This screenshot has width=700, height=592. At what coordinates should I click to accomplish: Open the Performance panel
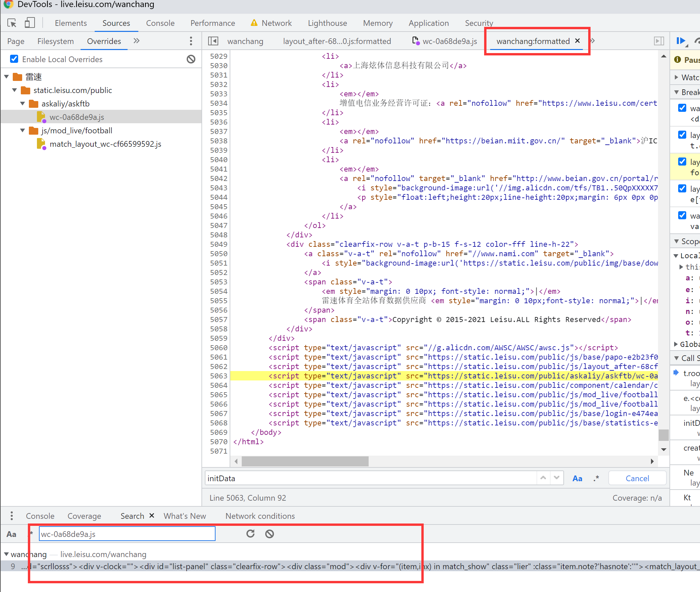click(x=213, y=23)
